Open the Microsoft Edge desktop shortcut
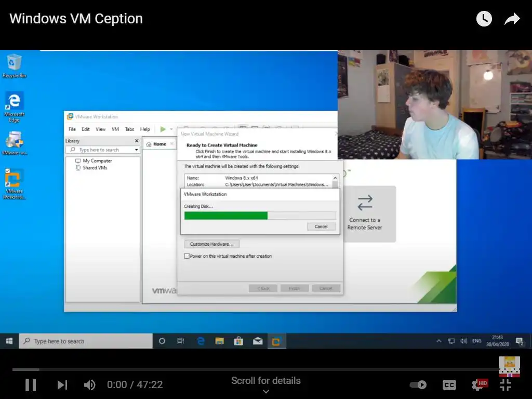The width and height of the screenshot is (532, 399). tap(14, 107)
